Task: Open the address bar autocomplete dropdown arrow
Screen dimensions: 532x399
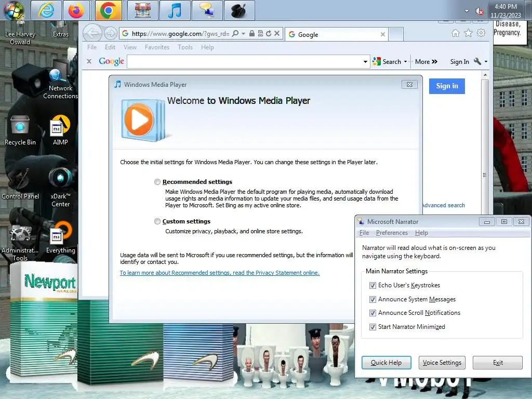Action: [x=243, y=34]
